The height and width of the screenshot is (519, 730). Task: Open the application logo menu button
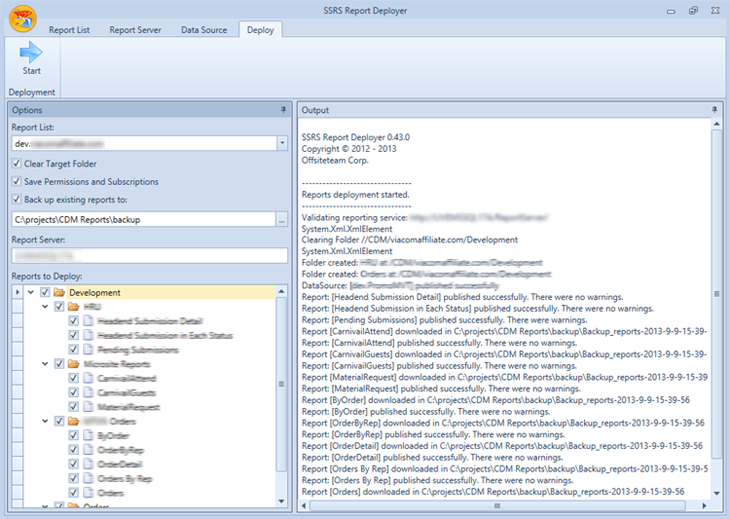point(22,19)
